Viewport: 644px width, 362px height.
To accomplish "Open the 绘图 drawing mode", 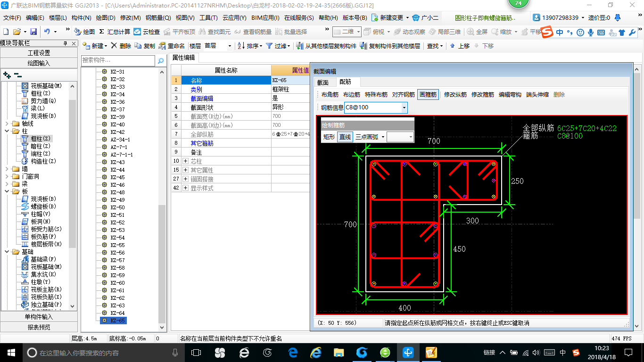I will (84, 32).
